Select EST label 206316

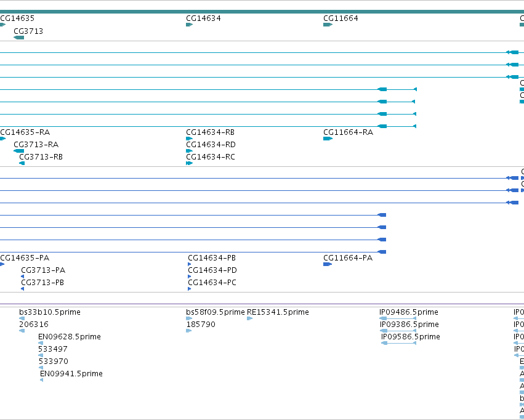point(34,324)
